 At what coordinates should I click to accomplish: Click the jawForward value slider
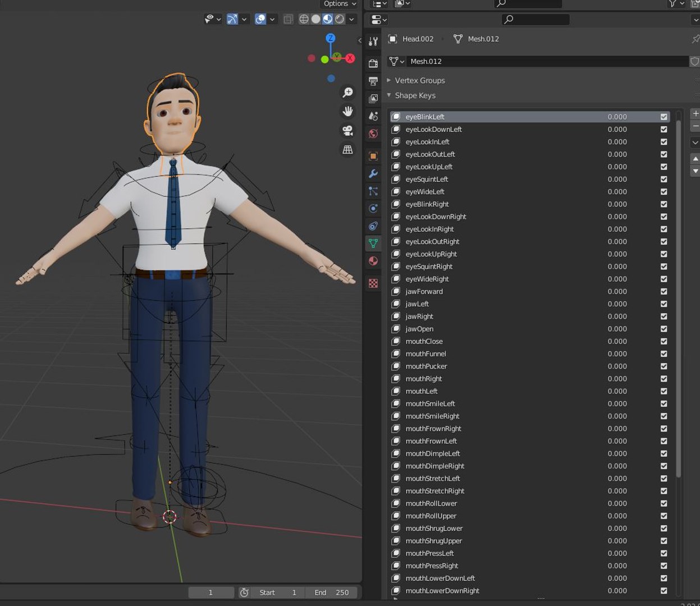tap(617, 291)
